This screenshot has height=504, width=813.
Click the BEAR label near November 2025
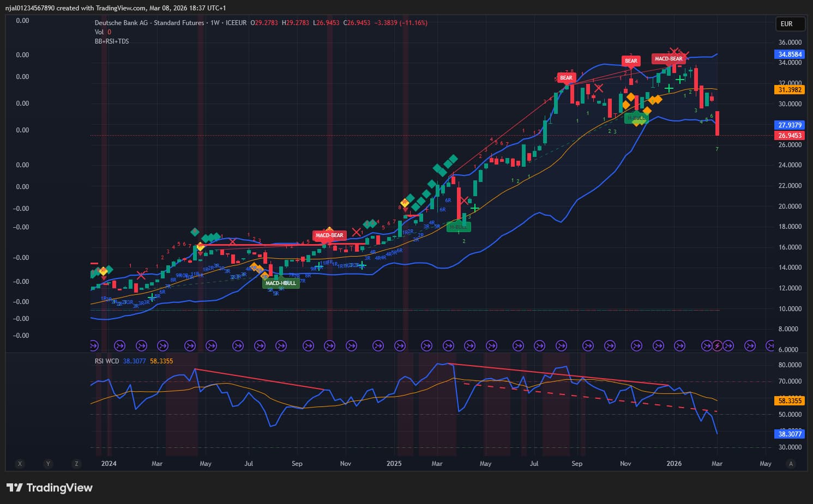pyautogui.click(x=631, y=61)
